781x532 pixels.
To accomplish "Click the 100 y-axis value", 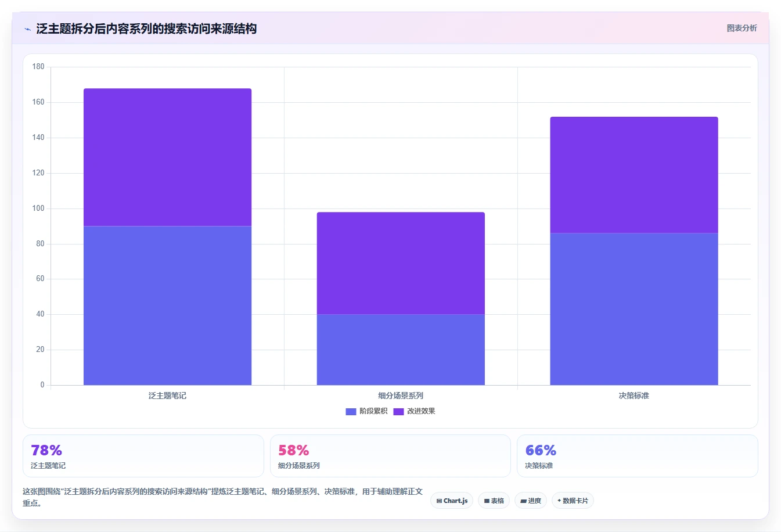I will point(38,209).
